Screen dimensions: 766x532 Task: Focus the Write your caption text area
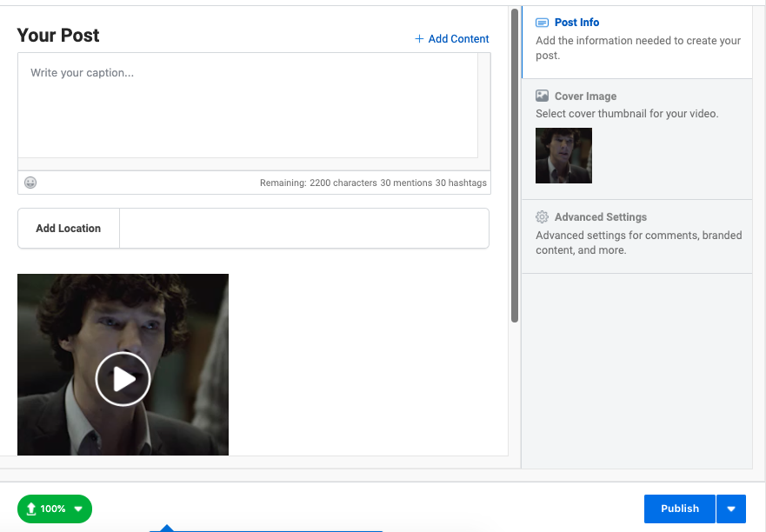point(248,105)
